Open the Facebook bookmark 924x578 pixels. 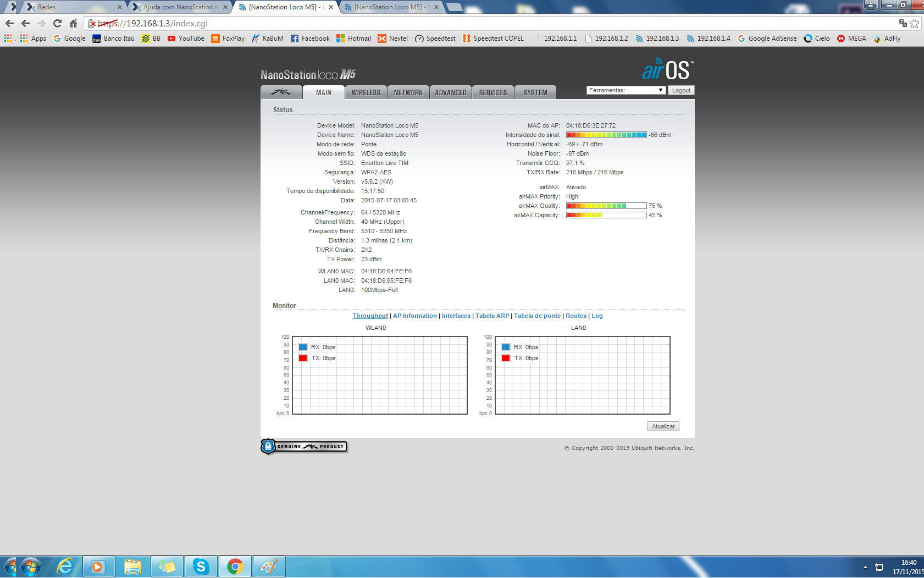tap(310, 38)
